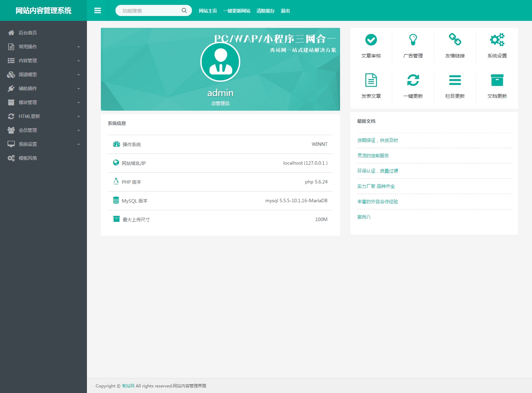Open the article 货期保证，供货及时
Image resolution: width=532 pixels, height=393 pixels.
tap(378, 140)
